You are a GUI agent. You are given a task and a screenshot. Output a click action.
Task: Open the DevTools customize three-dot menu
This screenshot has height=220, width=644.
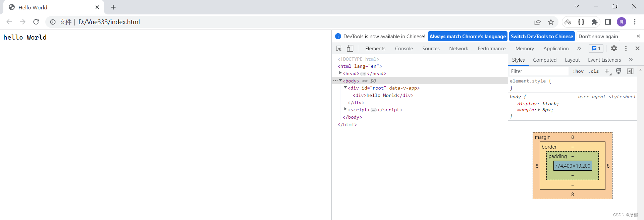(626, 49)
